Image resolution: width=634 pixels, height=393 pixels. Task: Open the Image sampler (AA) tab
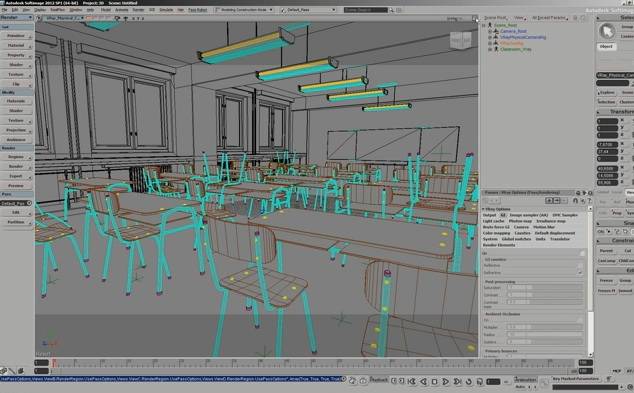tap(528, 215)
